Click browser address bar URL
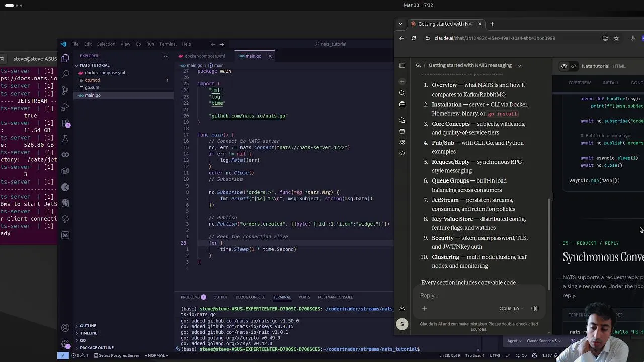Viewport: 644px width, 362px height. click(495, 38)
